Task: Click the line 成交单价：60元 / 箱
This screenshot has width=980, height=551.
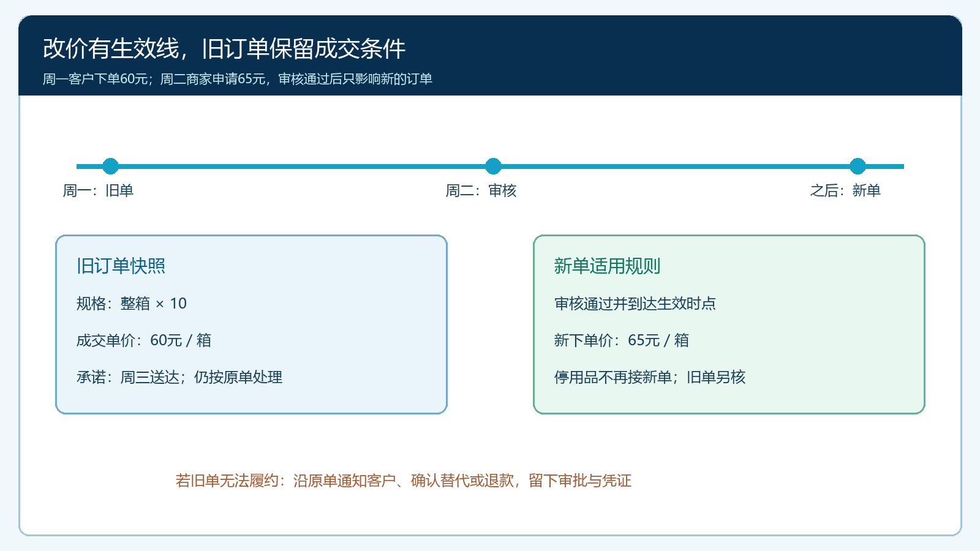Action: click(144, 340)
